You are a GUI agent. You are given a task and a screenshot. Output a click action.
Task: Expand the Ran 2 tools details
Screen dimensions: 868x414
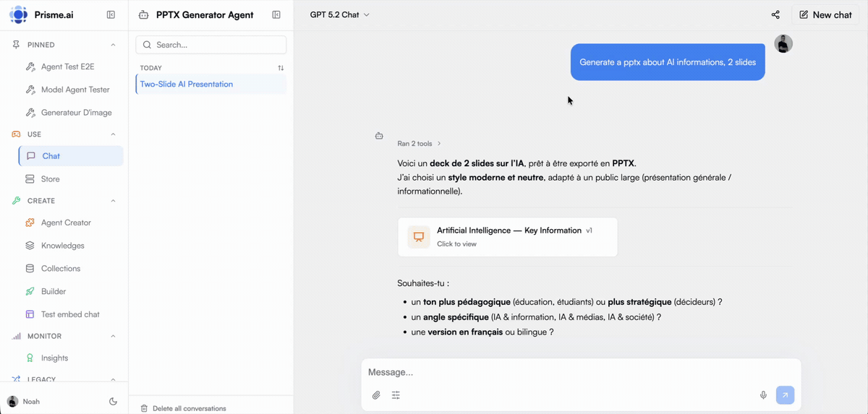tap(419, 144)
